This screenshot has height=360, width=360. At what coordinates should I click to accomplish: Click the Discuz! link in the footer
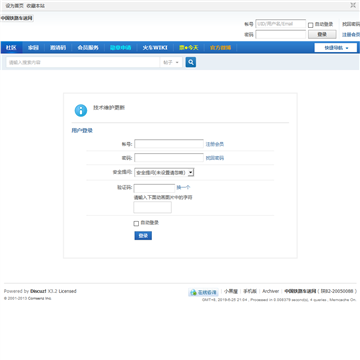(38, 291)
